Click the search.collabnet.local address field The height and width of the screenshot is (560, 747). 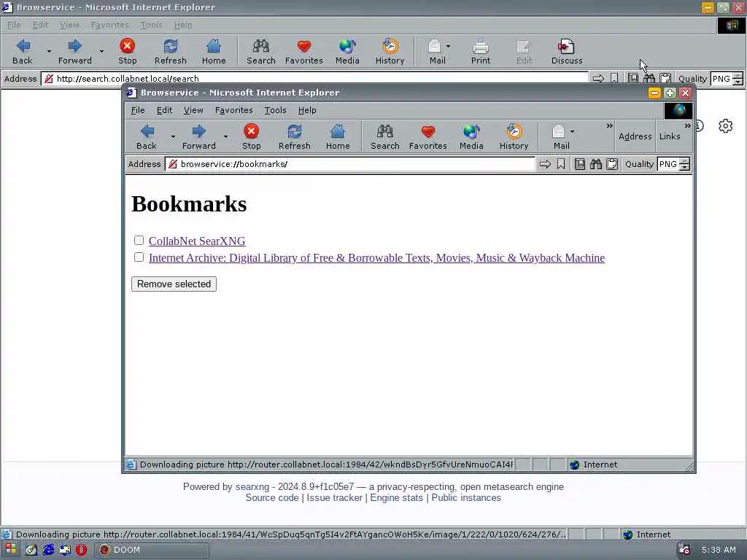click(314, 79)
